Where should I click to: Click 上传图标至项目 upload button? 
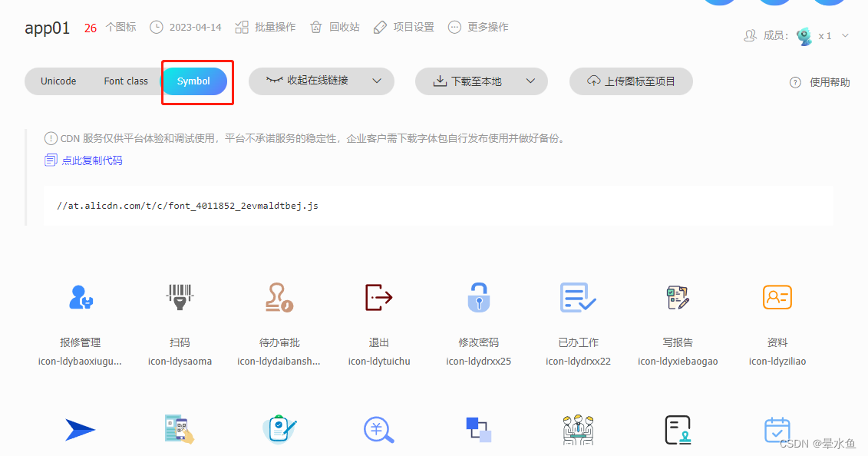click(631, 81)
